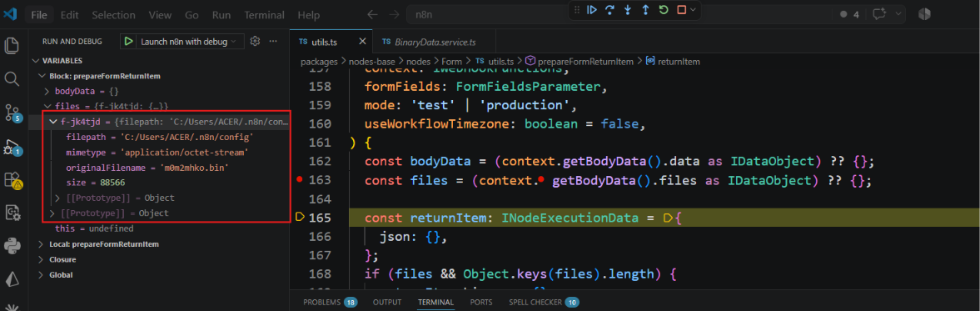Collapse the files variable

[47, 107]
